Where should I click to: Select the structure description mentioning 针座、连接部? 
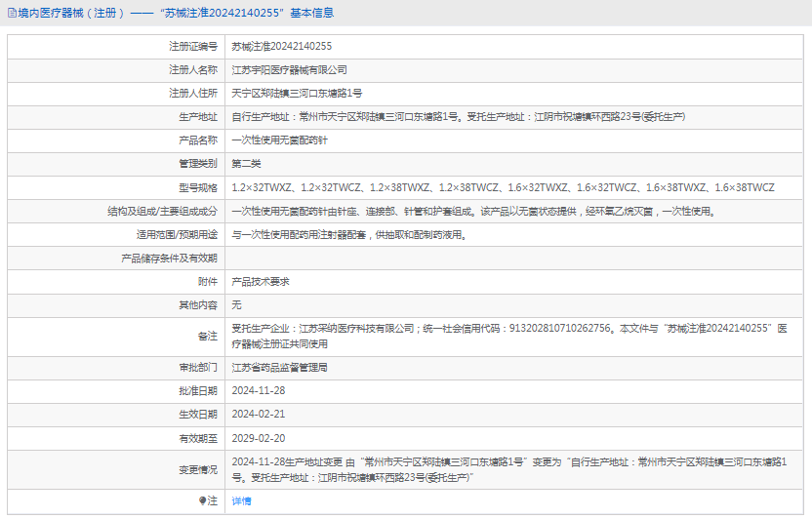(474, 211)
